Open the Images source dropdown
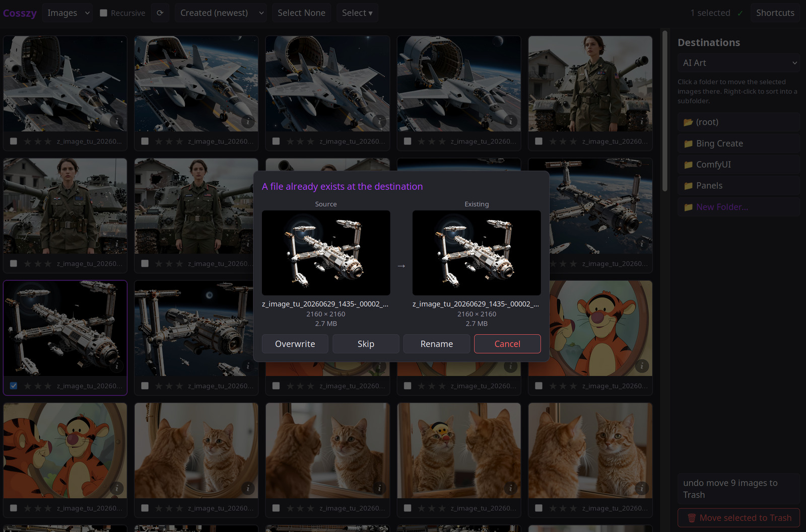This screenshot has height=532, width=806. pos(68,13)
